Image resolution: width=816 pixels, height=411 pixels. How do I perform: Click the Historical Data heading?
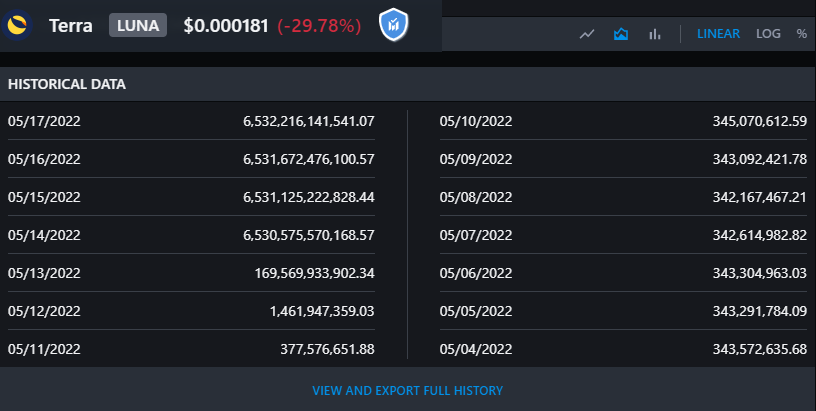(67, 84)
